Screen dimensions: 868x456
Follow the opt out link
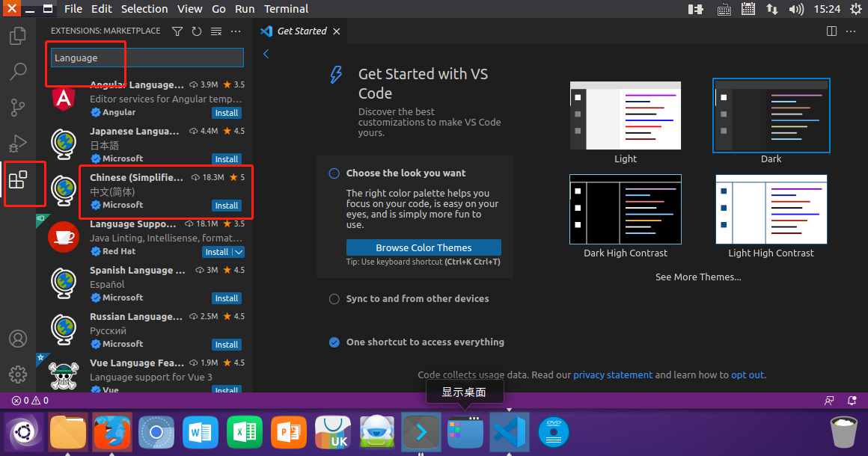[748, 375]
